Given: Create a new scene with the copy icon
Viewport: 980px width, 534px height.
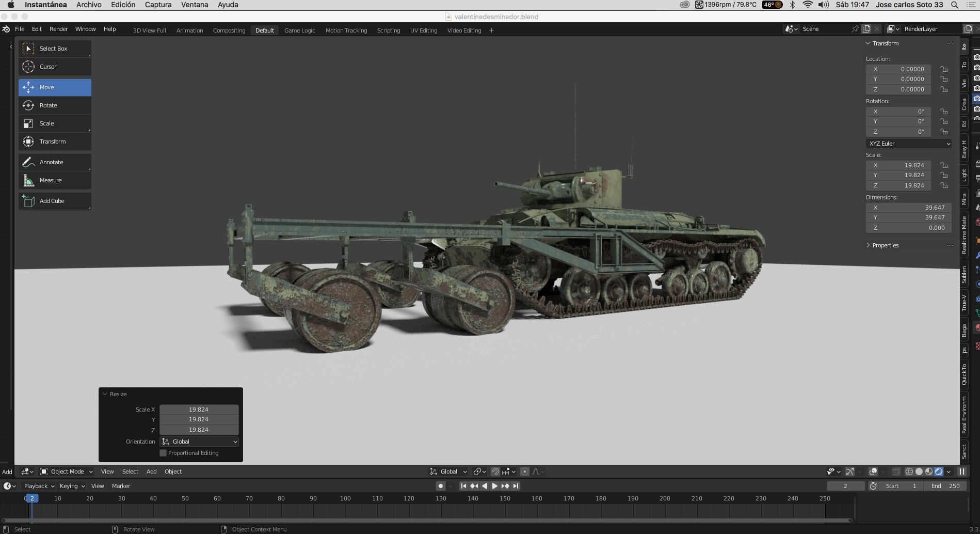Looking at the screenshot, I should pos(866,29).
